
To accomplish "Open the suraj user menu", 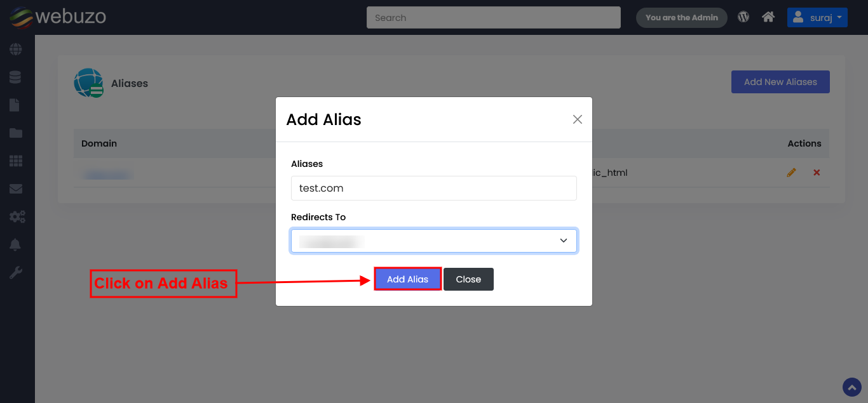I will pyautogui.click(x=817, y=18).
